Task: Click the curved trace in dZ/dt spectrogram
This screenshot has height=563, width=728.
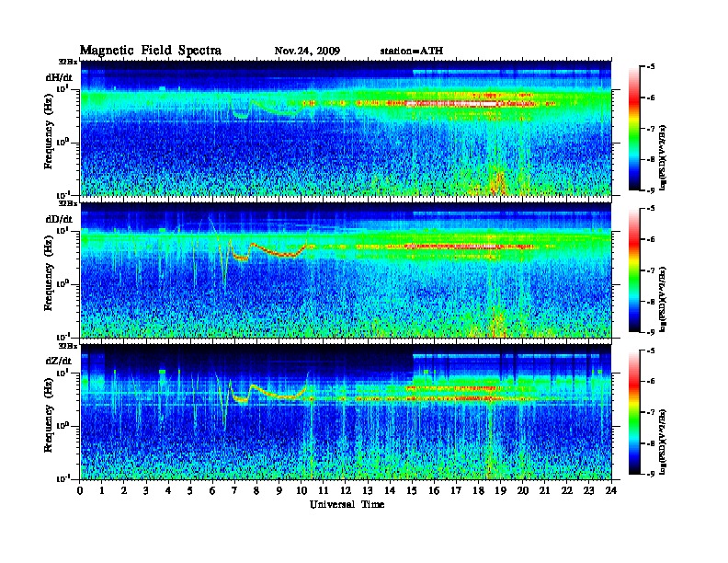Action: coord(269,394)
